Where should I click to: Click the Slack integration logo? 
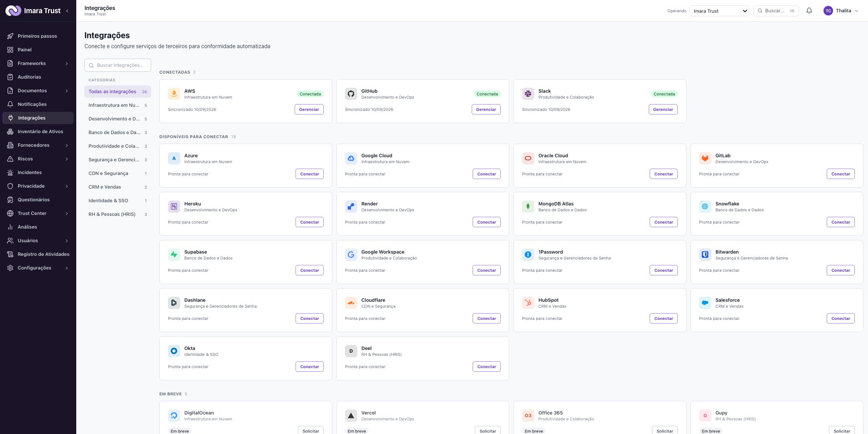click(x=528, y=94)
